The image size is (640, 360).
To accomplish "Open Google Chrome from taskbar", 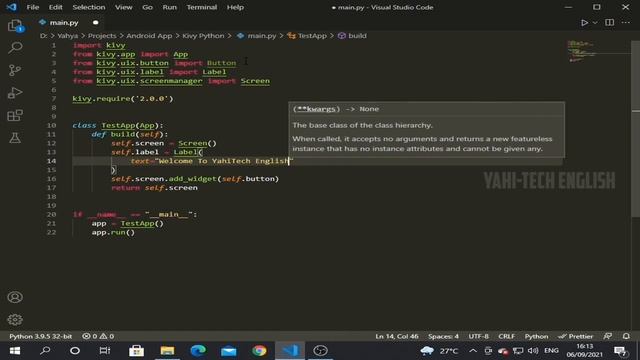I will pyautogui.click(x=259, y=351).
